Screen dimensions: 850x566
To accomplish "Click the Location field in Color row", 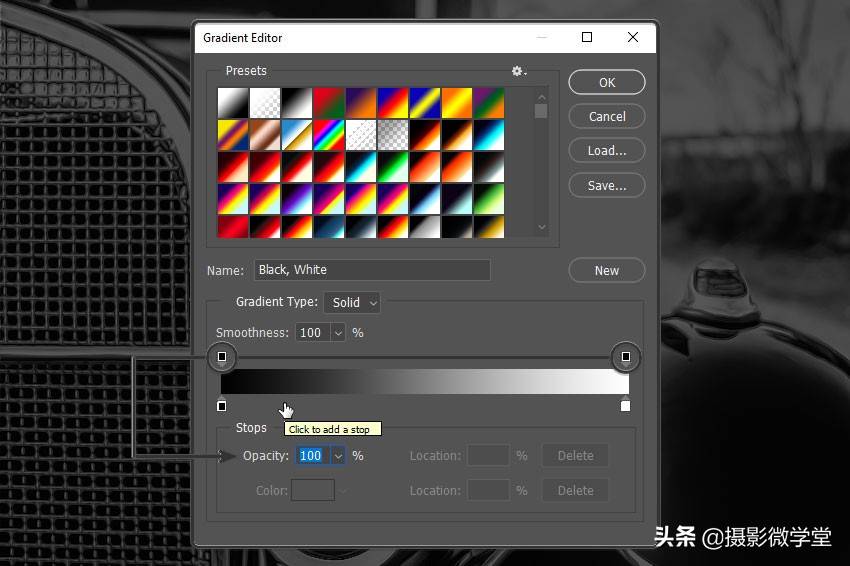I will pos(488,490).
